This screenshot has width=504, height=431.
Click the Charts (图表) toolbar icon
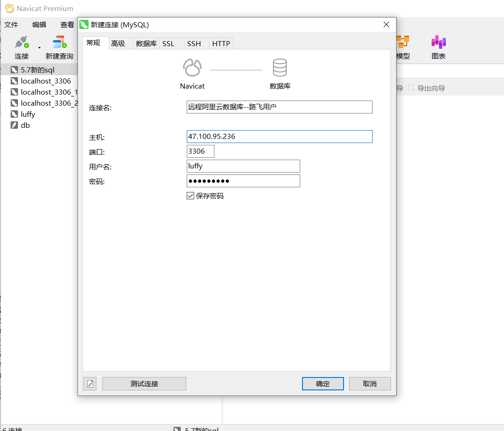click(439, 42)
